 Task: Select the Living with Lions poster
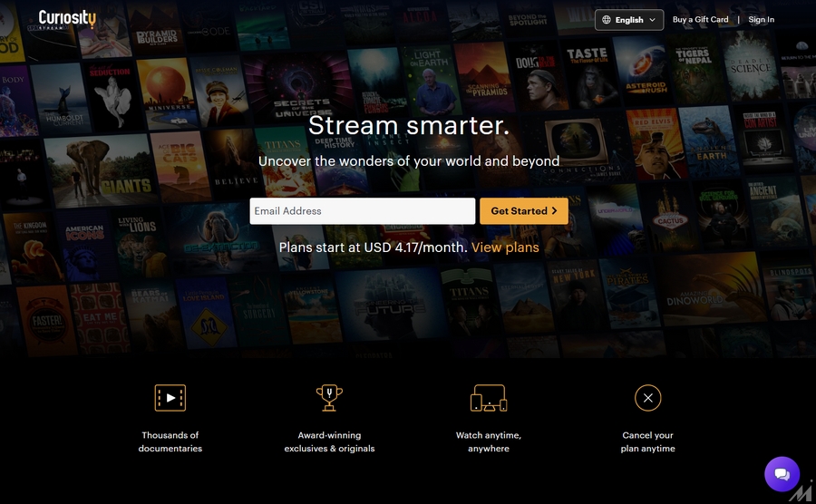coord(140,244)
